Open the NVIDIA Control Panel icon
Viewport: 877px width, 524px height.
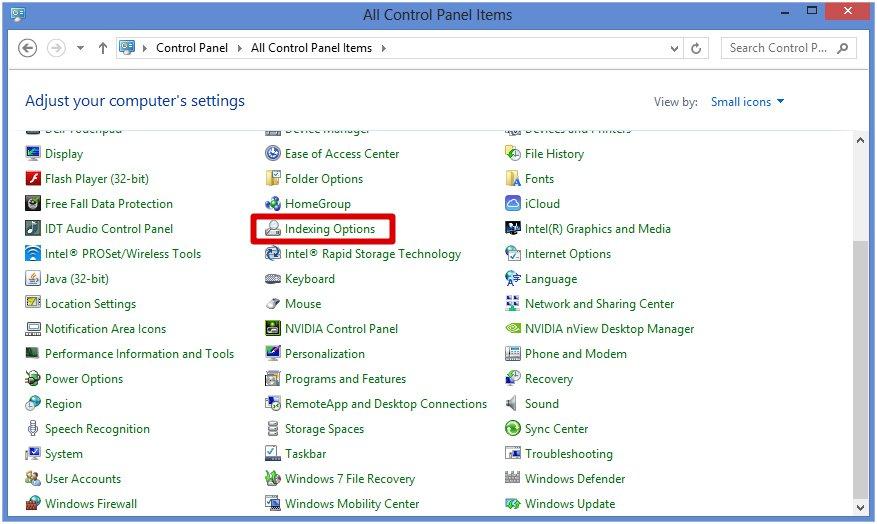(273, 329)
